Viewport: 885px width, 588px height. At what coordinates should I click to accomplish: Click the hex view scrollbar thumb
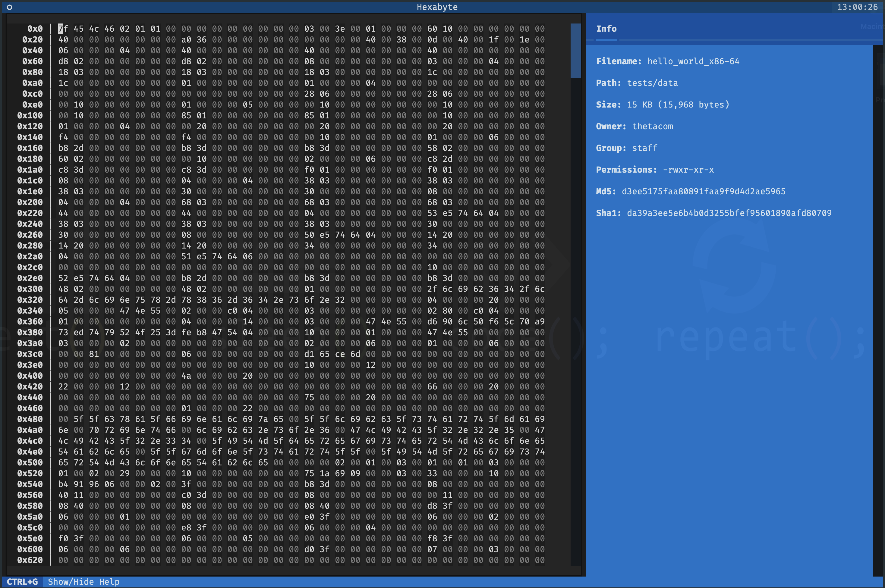[x=575, y=51]
